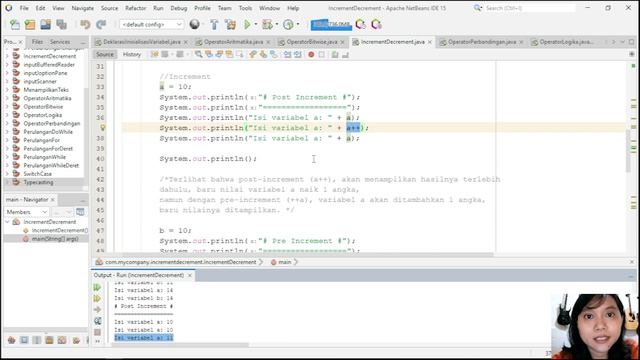Open the File menu

[24, 8]
